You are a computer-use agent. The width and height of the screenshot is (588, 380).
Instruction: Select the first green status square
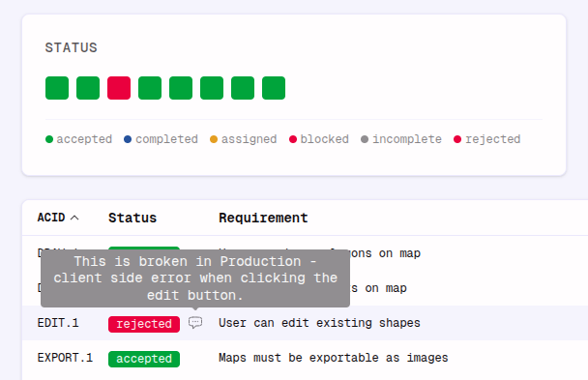tap(57, 88)
